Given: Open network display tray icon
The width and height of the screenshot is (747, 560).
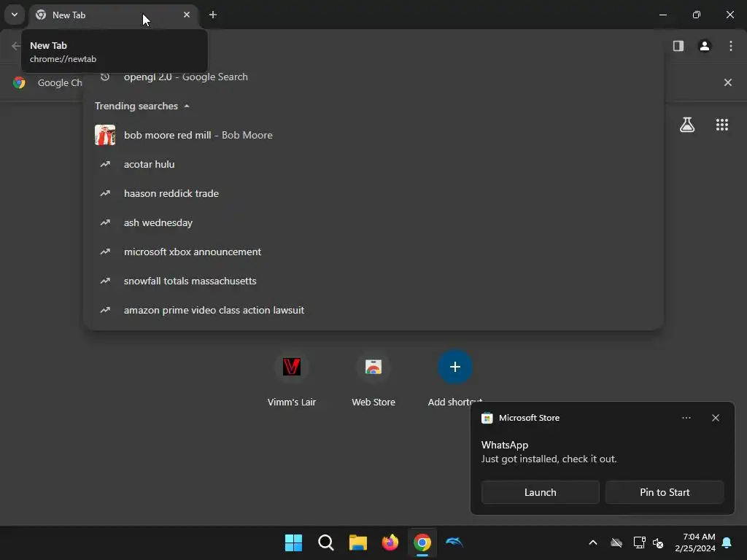Looking at the screenshot, I should (x=639, y=542).
